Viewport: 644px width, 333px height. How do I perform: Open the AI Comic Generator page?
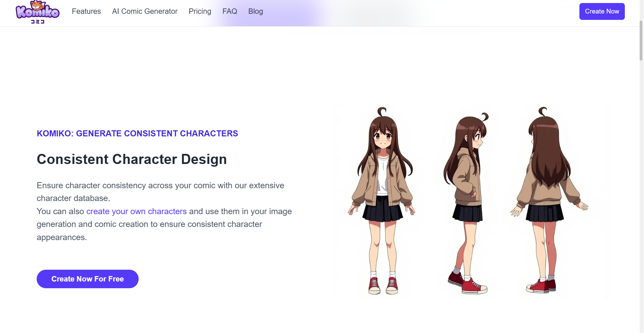coord(145,11)
